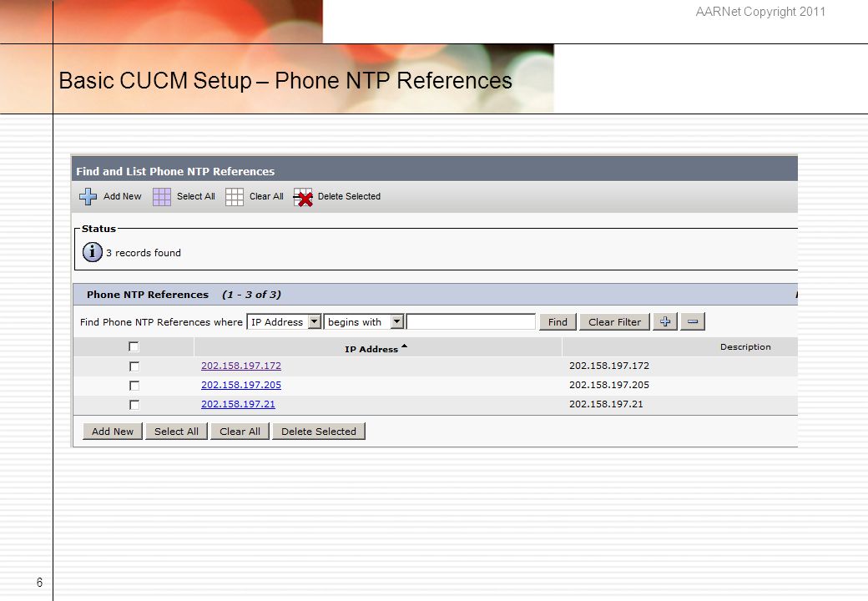868x601 pixels.
Task: Toggle the header select-all checkbox
Action: (x=134, y=346)
